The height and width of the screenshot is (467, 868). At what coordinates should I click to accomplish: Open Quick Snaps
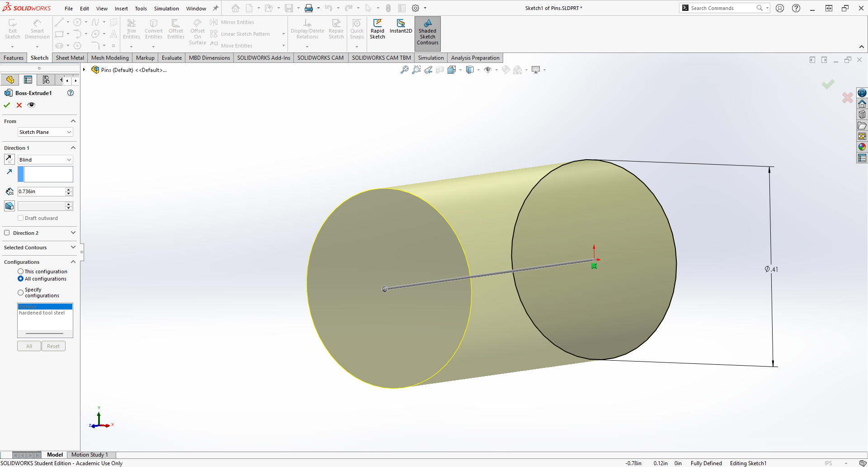(357, 29)
